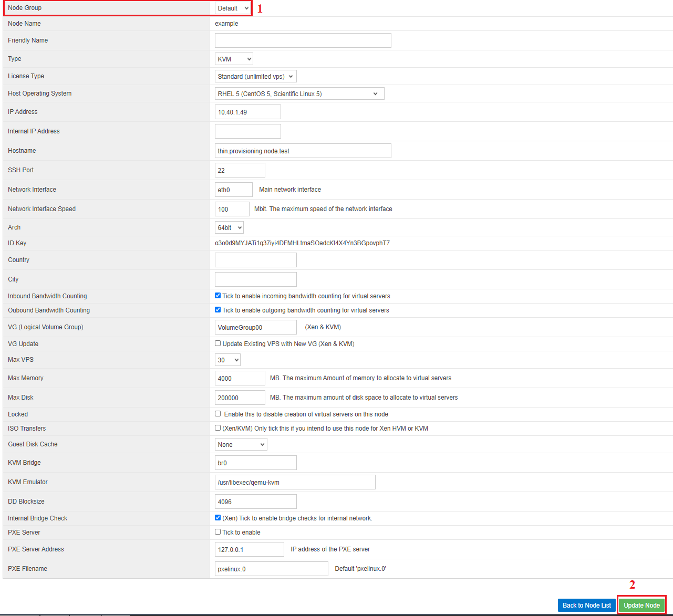This screenshot has width=673, height=616.
Task: Focus the Country input field
Action: coord(256,260)
